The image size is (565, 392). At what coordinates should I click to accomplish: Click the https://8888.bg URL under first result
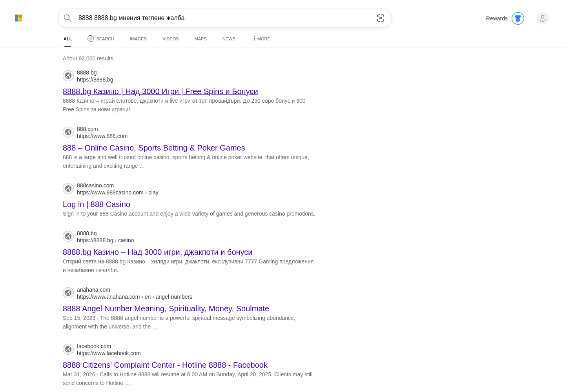(95, 80)
